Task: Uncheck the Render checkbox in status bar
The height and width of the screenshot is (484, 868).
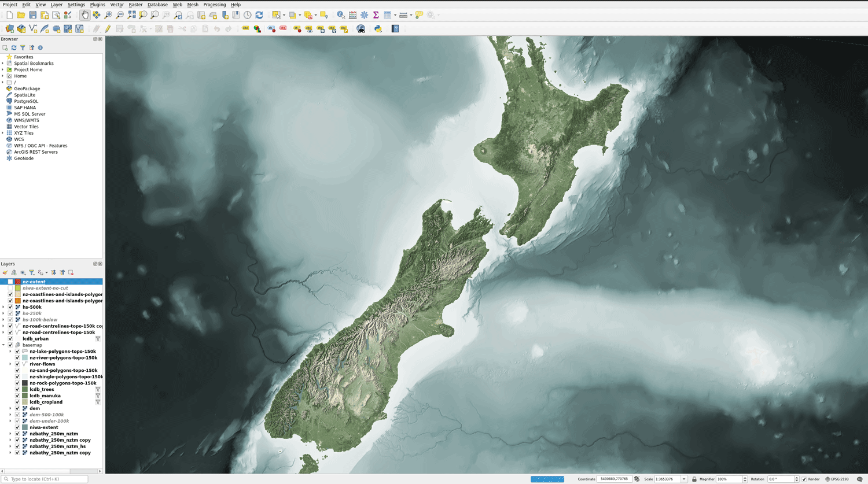Action: [x=804, y=479]
